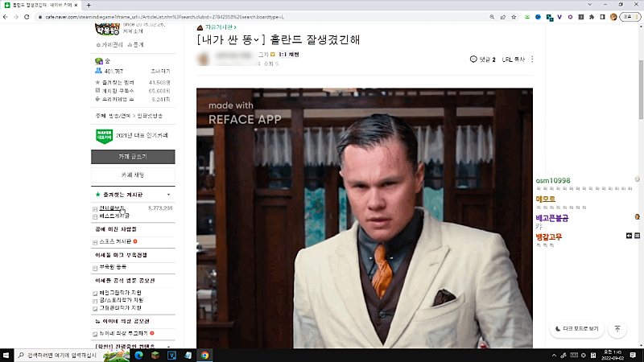Enable 다크 모드로 보기 dark mode
This screenshot has width=644, height=362.
point(576,329)
